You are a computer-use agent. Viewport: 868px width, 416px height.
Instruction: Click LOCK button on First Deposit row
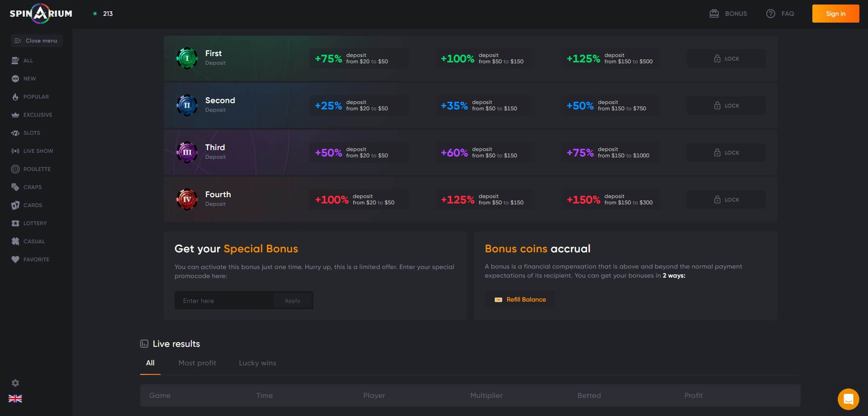coord(726,59)
